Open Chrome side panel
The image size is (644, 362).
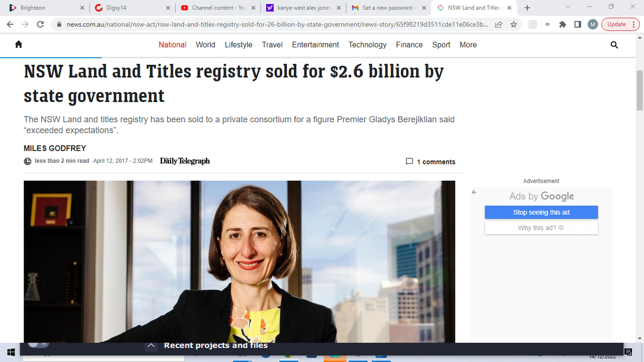(x=578, y=24)
